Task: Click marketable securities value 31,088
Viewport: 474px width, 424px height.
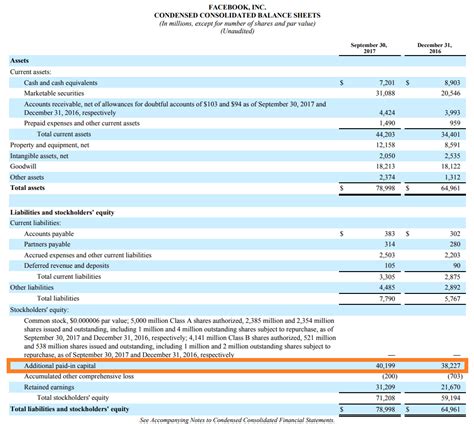Action: (x=385, y=93)
